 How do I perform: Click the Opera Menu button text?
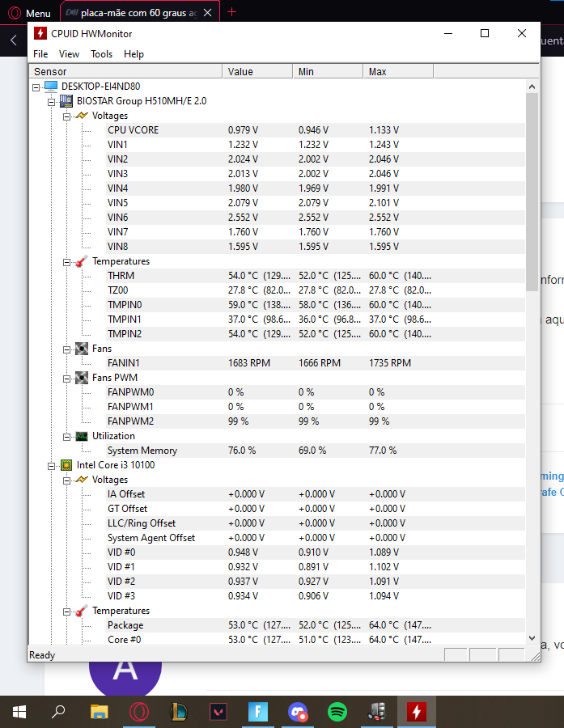point(38,14)
